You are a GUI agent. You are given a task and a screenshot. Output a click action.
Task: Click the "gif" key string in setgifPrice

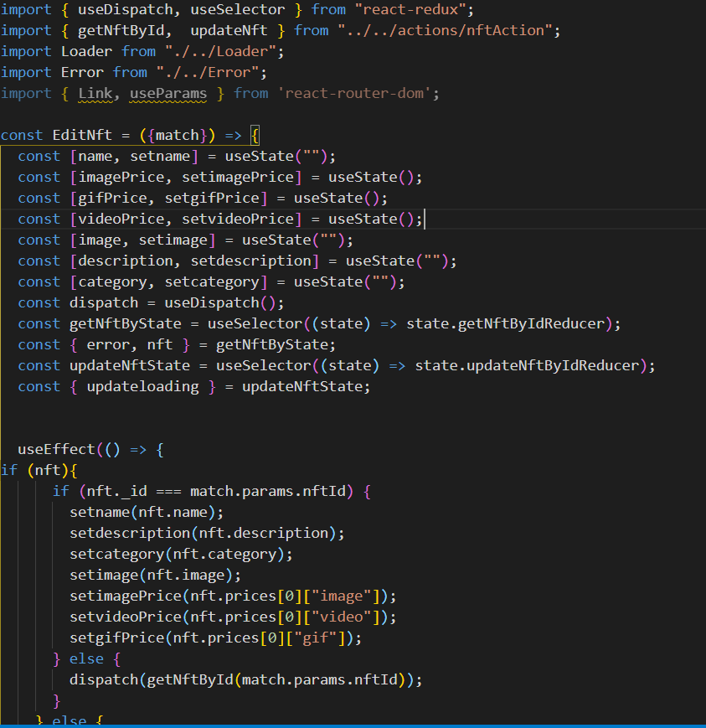click(315, 638)
